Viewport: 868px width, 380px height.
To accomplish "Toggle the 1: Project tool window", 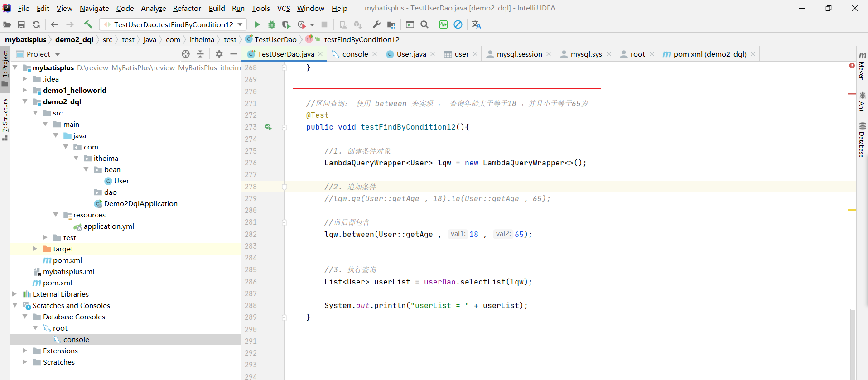I will pos(5,68).
